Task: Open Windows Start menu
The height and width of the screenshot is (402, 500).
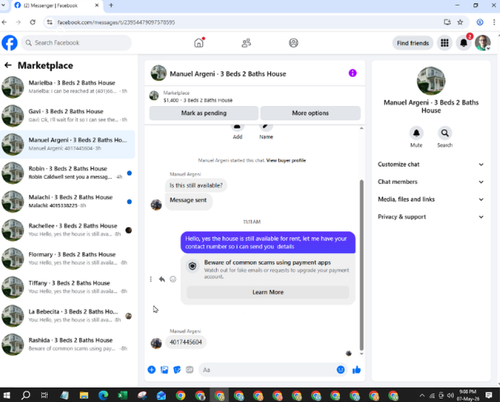Action: [6, 395]
